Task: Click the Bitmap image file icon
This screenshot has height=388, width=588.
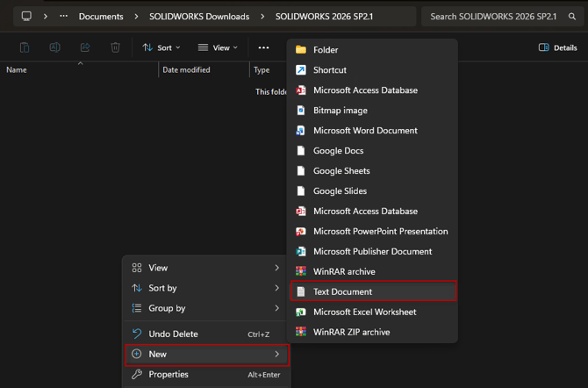Action: pos(301,111)
